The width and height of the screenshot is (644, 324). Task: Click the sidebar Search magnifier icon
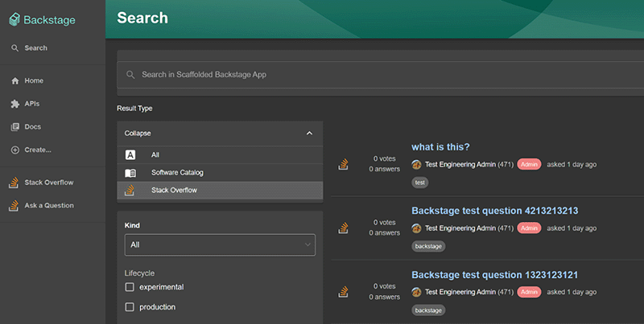tap(14, 48)
